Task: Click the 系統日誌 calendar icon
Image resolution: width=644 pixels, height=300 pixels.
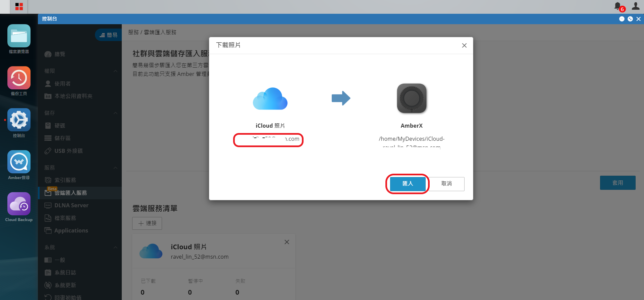Action: 48,272
